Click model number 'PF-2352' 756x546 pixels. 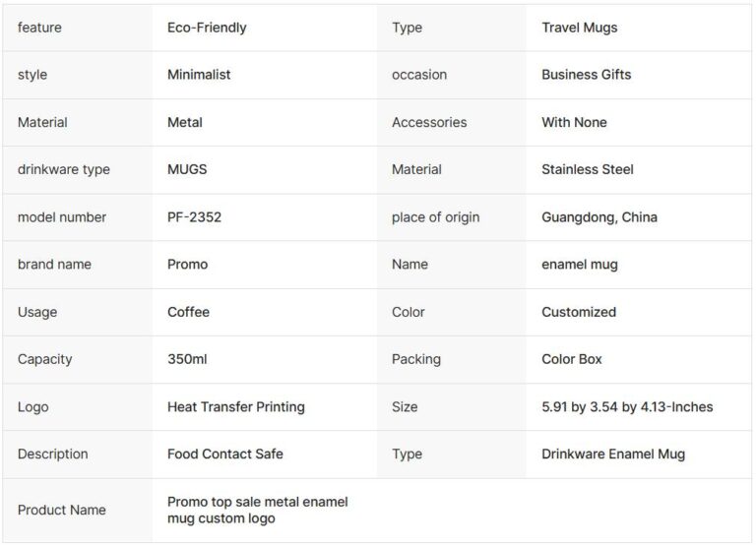[194, 216]
